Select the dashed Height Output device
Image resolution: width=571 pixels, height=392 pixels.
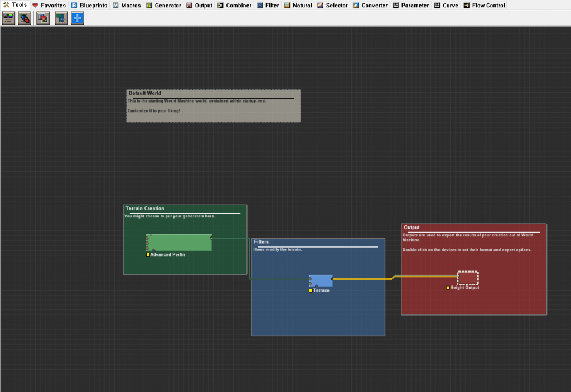tap(467, 277)
